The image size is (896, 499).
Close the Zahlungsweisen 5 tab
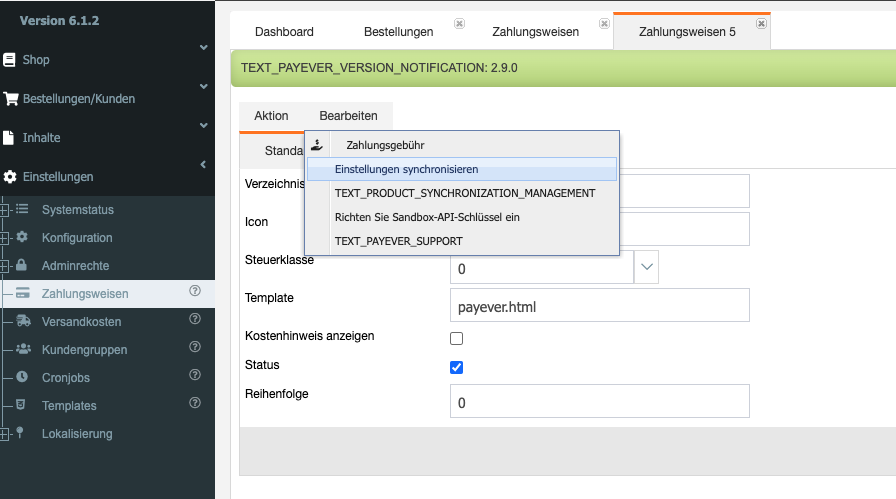761,23
